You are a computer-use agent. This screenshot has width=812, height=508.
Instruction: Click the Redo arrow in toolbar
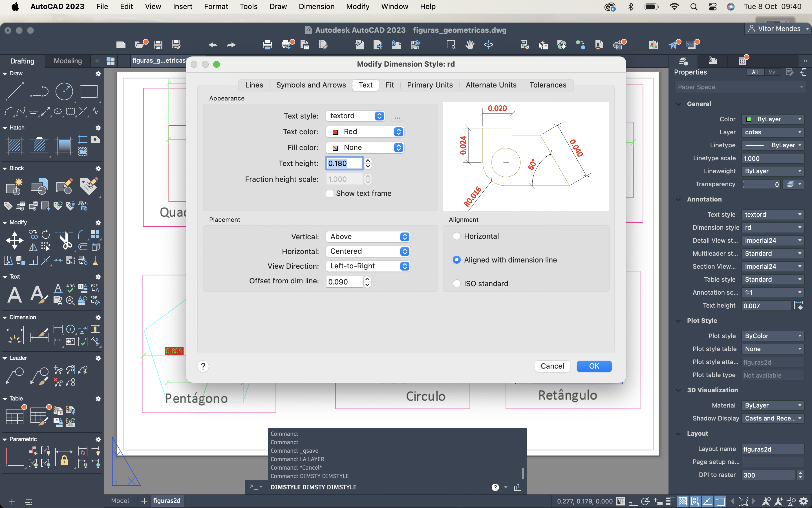tap(231, 45)
